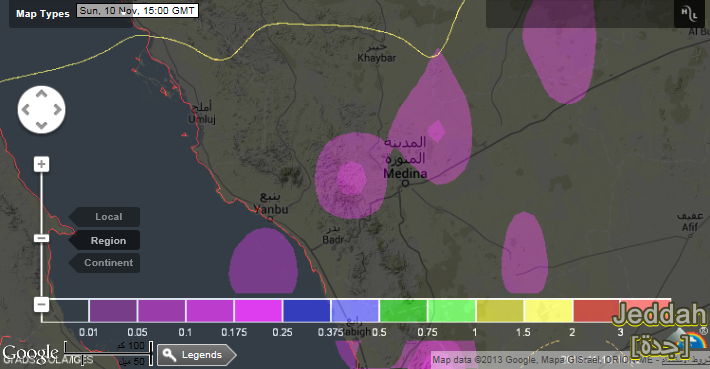Viewport: 710px width, 369px height.
Task: Pan the map left with arrow control
Action: click(x=26, y=110)
